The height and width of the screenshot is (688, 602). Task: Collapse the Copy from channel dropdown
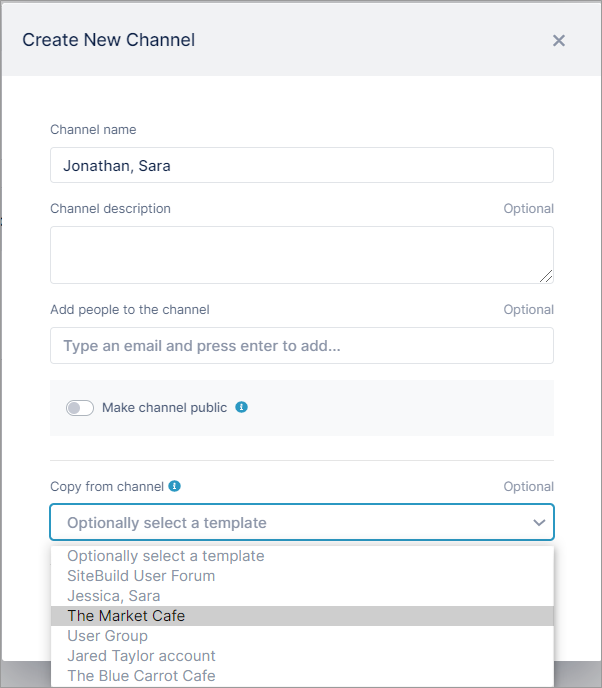pyautogui.click(x=302, y=522)
